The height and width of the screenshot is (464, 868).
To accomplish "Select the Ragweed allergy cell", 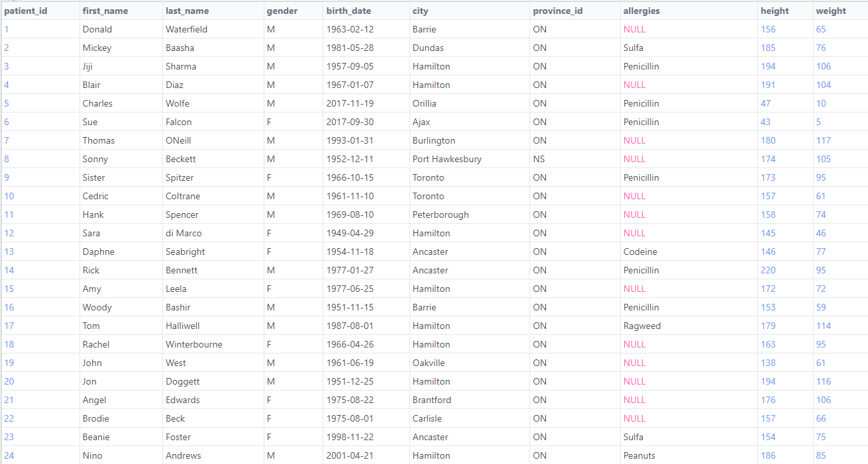I will click(641, 326).
